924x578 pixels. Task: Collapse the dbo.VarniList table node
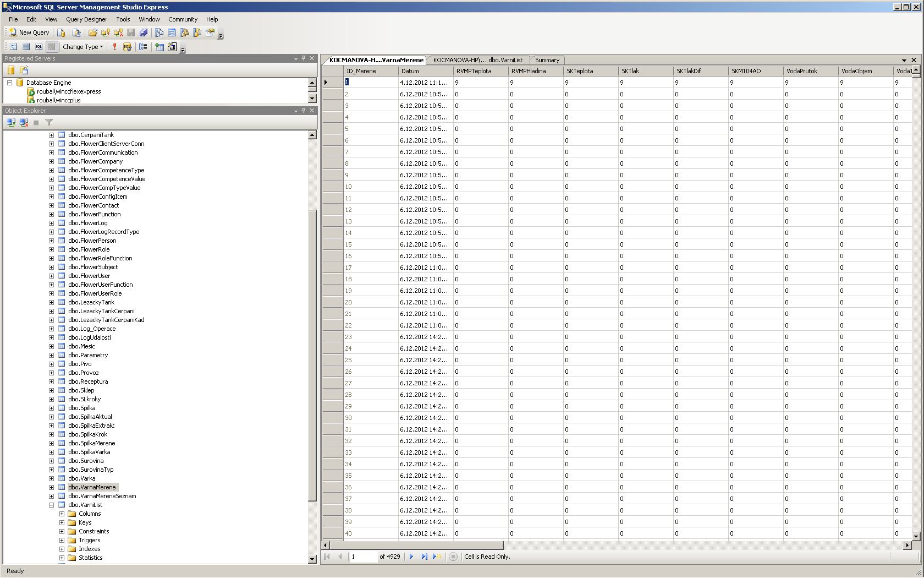click(x=51, y=505)
